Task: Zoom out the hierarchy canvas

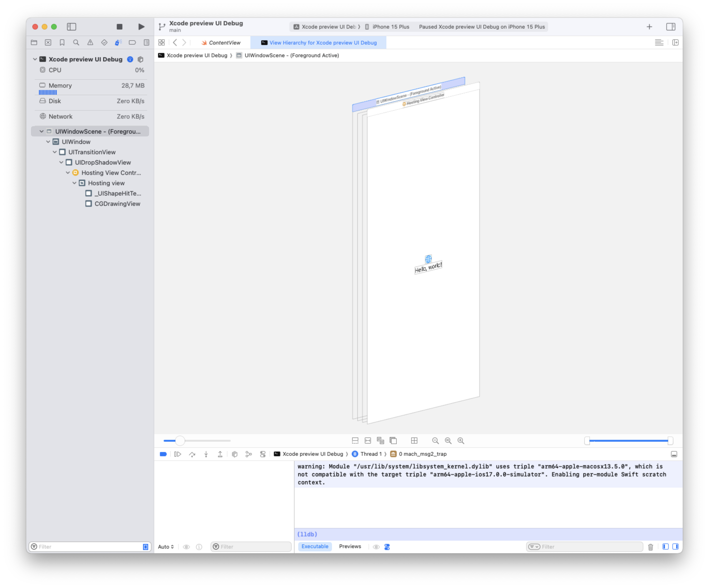Action: 436,441
